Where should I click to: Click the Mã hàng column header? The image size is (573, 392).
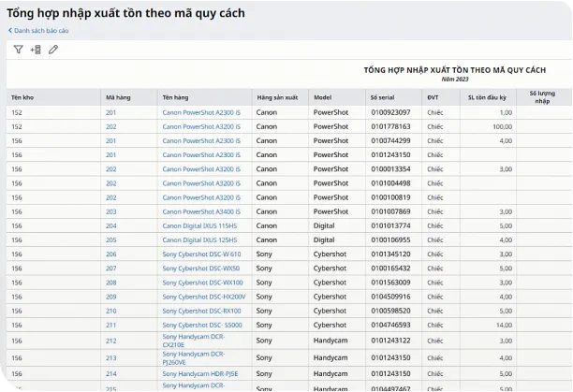click(x=117, y=97)
